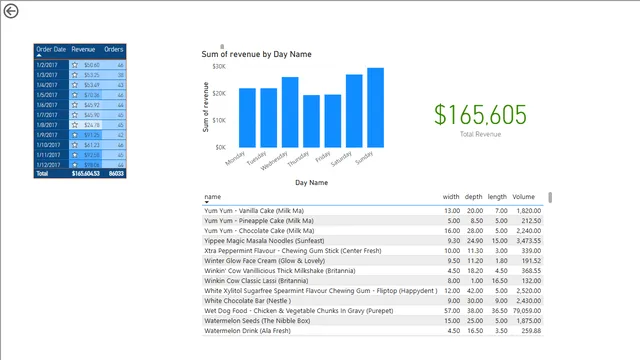This screenshot has width=640, height=360.
Task: Click the 3,473.55 volume cell
Action: click(529, 241)
